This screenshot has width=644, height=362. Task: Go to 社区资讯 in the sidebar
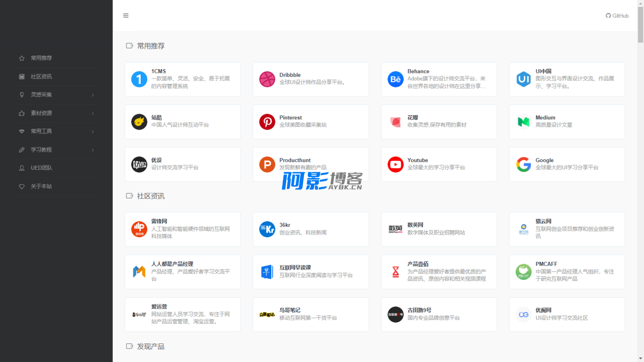point(41,77)
